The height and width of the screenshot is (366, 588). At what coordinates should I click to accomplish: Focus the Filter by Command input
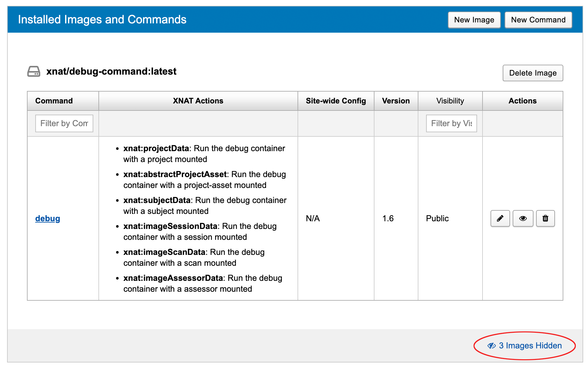pos(64,123)
